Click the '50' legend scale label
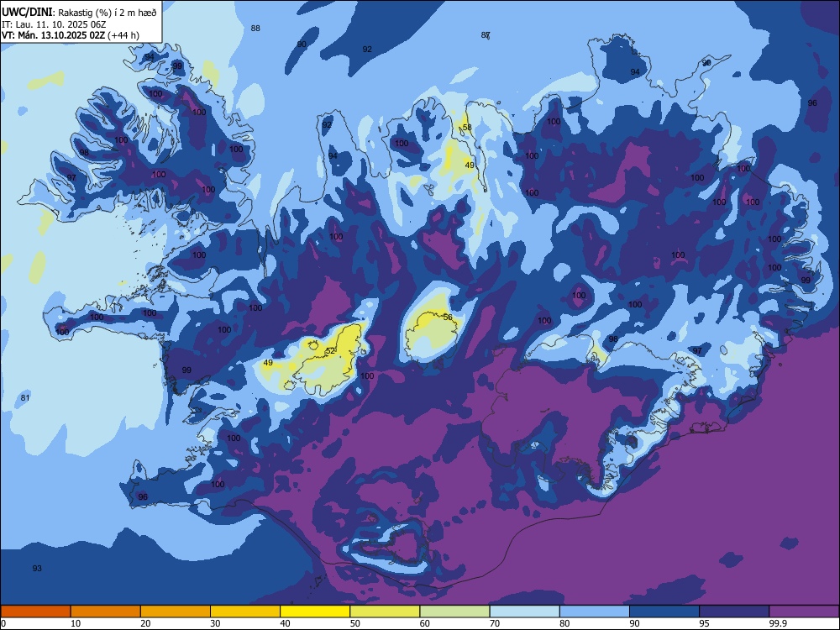The height and width of the screenshot is (630, 840). click(x=355, y=623)
